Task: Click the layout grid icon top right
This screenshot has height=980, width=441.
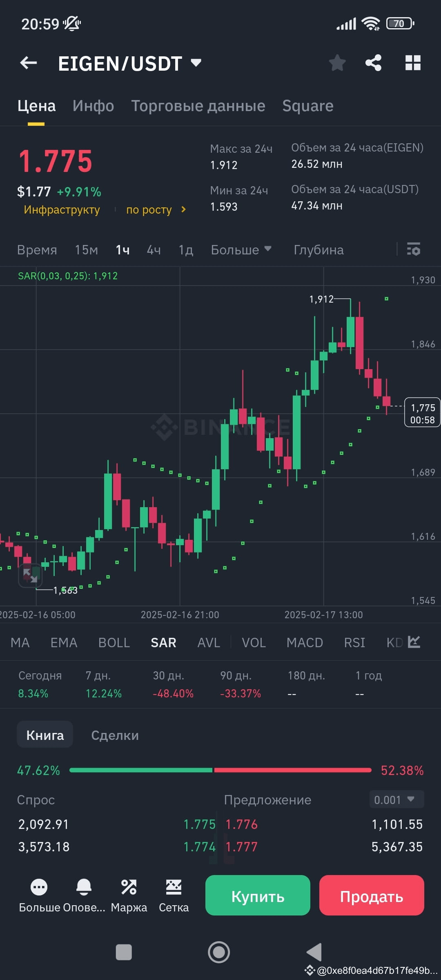Action: pos(414,62)
